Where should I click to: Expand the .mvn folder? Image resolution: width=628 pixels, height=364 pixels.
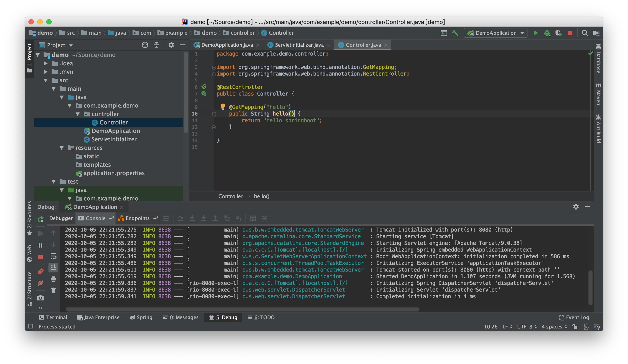(x=46, y=72)
